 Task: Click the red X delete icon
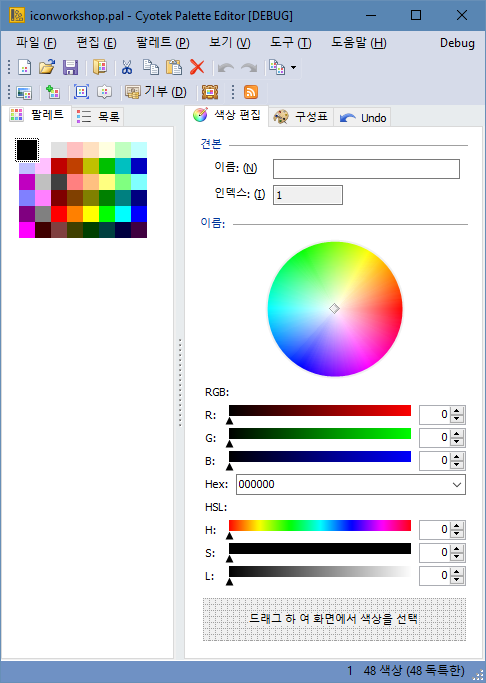(197, 68)
